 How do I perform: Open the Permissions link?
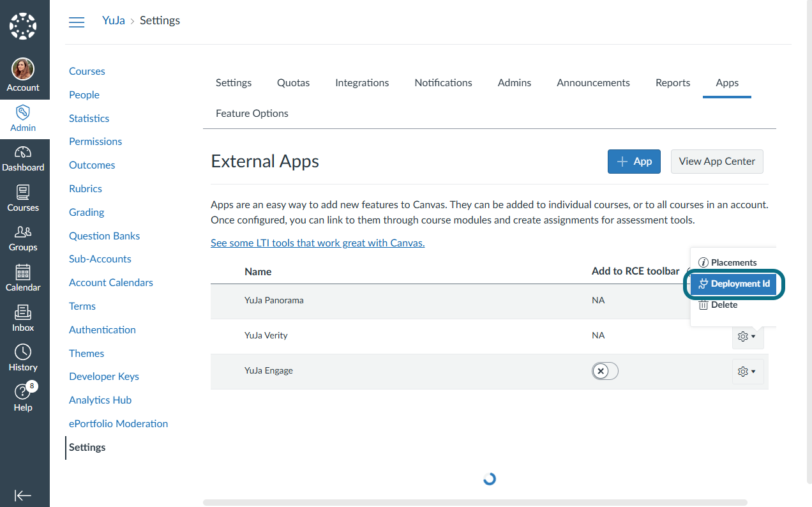95,141
